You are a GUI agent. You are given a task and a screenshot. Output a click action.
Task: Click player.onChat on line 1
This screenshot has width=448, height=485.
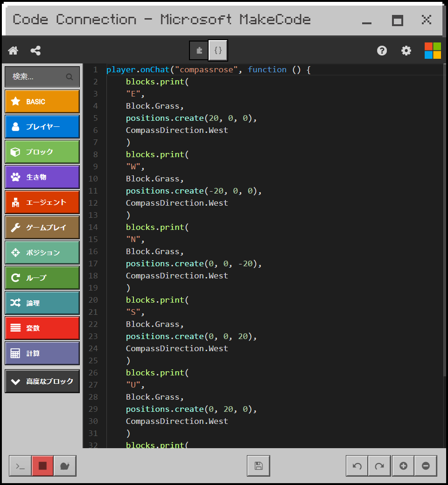[138, 69]
